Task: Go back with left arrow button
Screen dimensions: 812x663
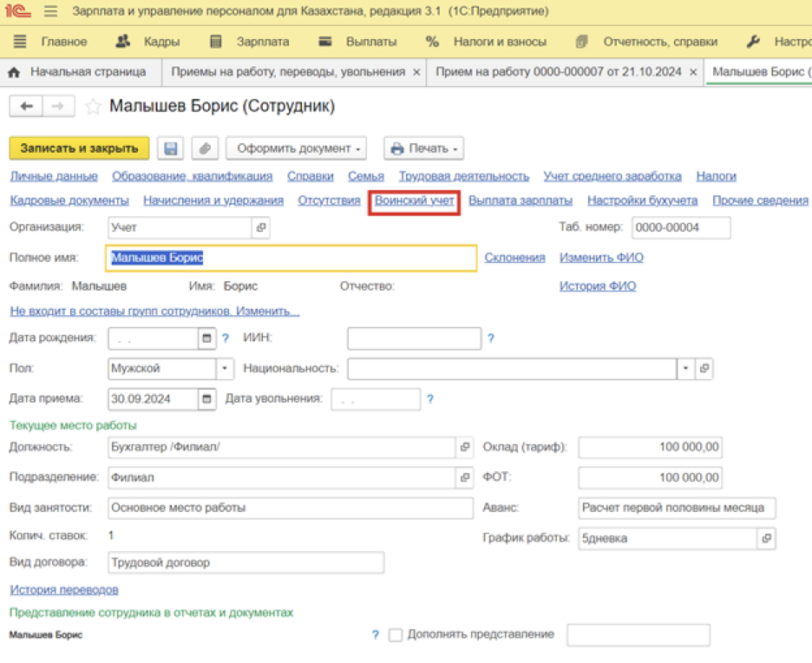Action: (26, 106)
